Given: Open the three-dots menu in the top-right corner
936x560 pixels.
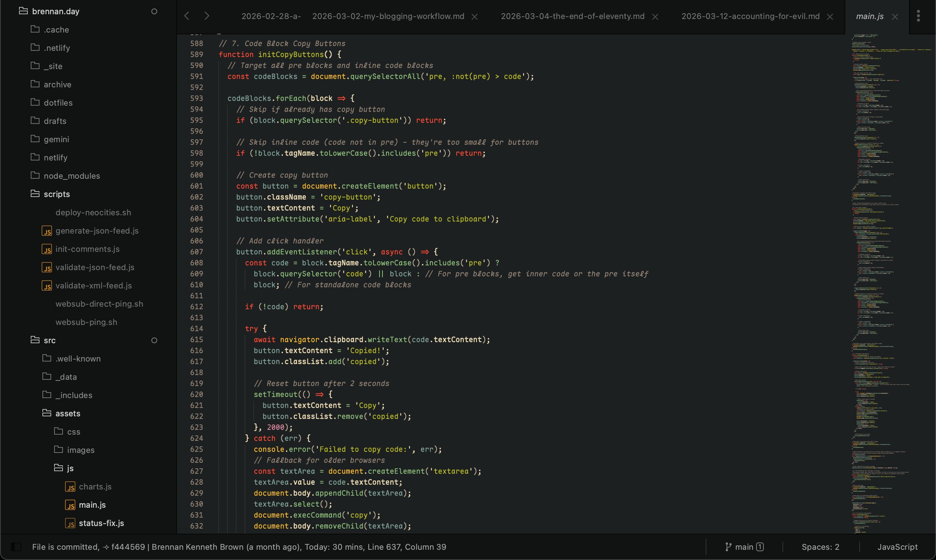Looking at the screenshot, I should (x=919, y=15).
